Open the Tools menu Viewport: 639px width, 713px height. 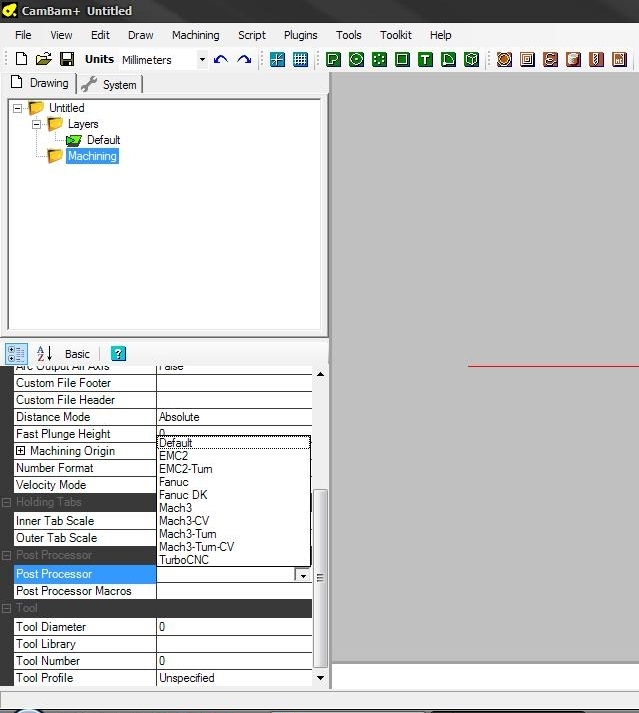[x=348, y=35]
